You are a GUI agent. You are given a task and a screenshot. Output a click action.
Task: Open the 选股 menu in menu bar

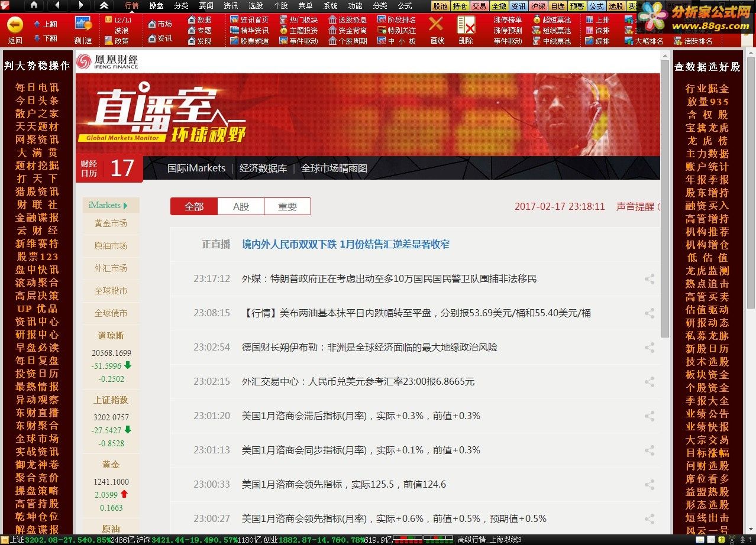point(256,6)
